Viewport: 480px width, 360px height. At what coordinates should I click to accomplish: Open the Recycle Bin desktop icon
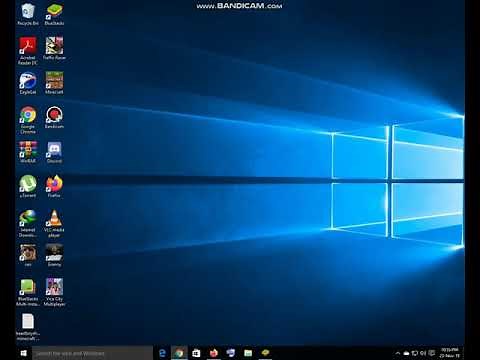pyautogui.click(x=28, y=14)
